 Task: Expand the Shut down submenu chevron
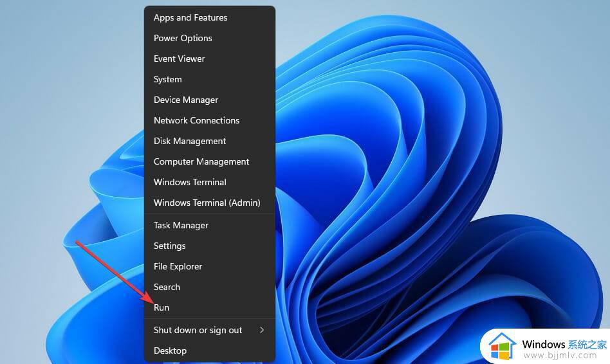pyautogui.click(x=262, y=330)
